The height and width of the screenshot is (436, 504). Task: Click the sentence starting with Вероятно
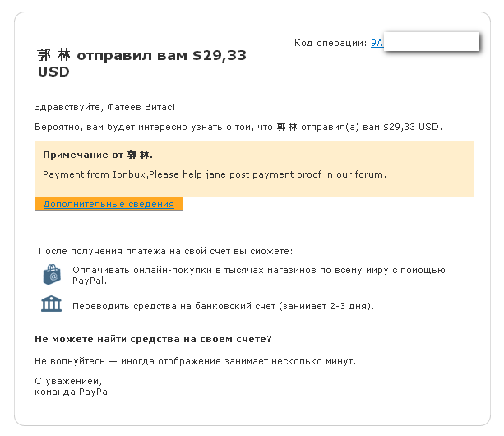[x=238, y=127]
